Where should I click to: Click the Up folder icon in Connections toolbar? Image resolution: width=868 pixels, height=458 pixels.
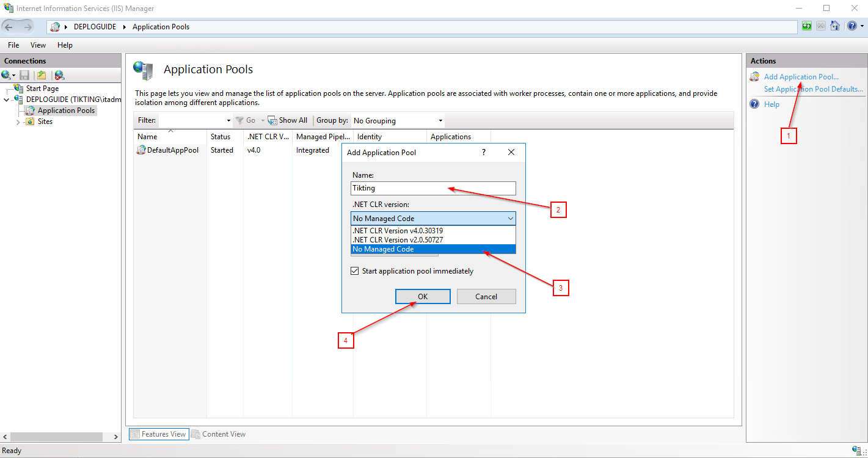[x=42, y=75]
